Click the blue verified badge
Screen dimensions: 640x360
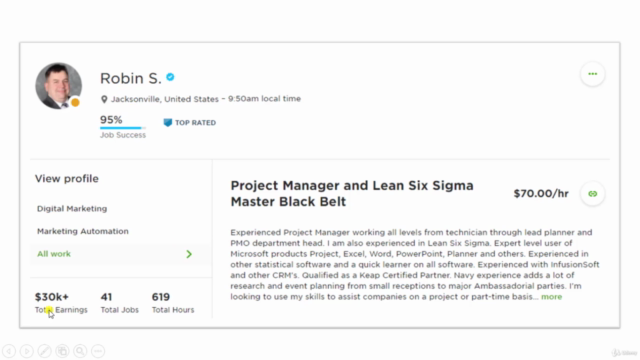170,77
